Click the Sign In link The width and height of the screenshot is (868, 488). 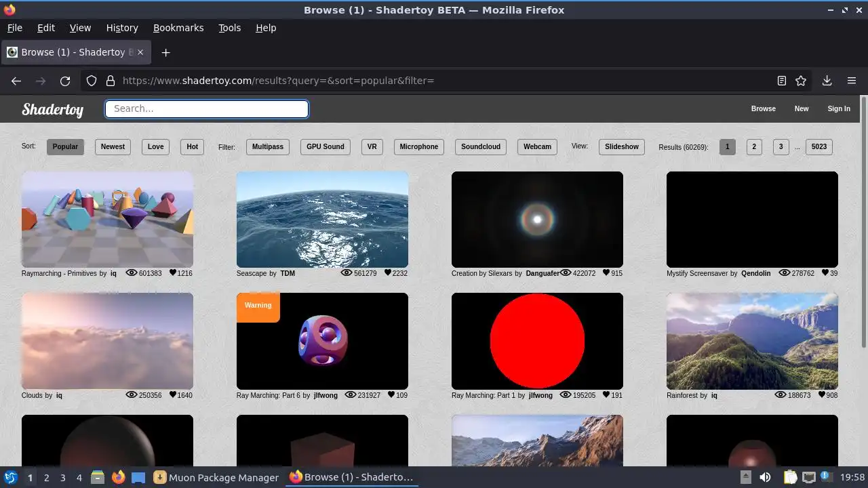pyautogui.click(x=839, y=108)
